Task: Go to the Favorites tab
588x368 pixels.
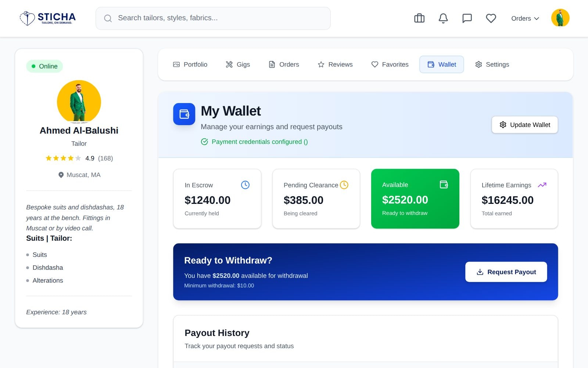Action: pos(390,64)
